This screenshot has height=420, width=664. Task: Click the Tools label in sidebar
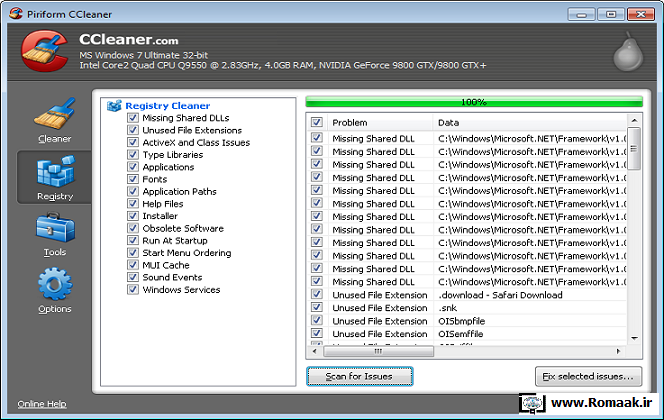point(55,252)
